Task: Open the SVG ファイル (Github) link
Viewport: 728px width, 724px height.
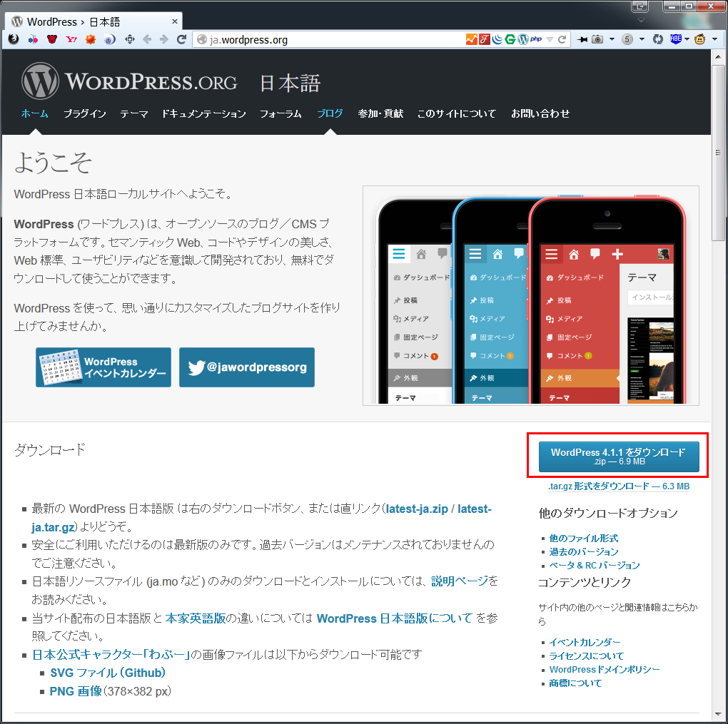Action: click(x=108, y=673)
